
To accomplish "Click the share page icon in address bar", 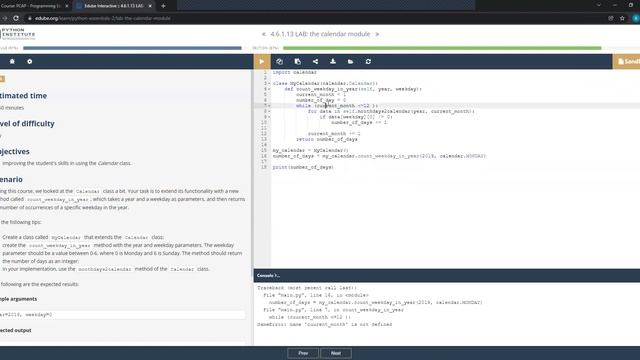I will pos(611,18).
